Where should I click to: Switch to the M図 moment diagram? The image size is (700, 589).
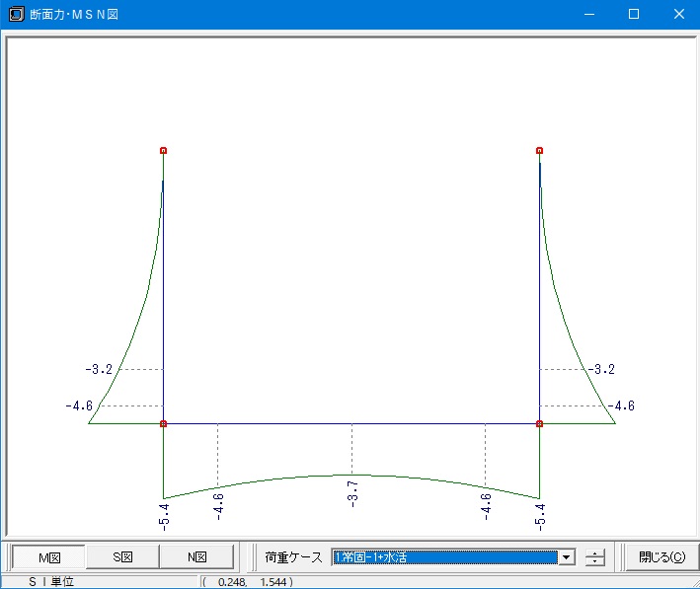tap(48, 556)
